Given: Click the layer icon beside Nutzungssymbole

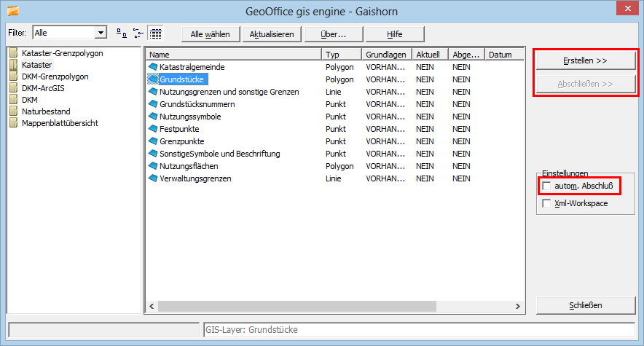Looking at the screenshot, I should [153, 116].
